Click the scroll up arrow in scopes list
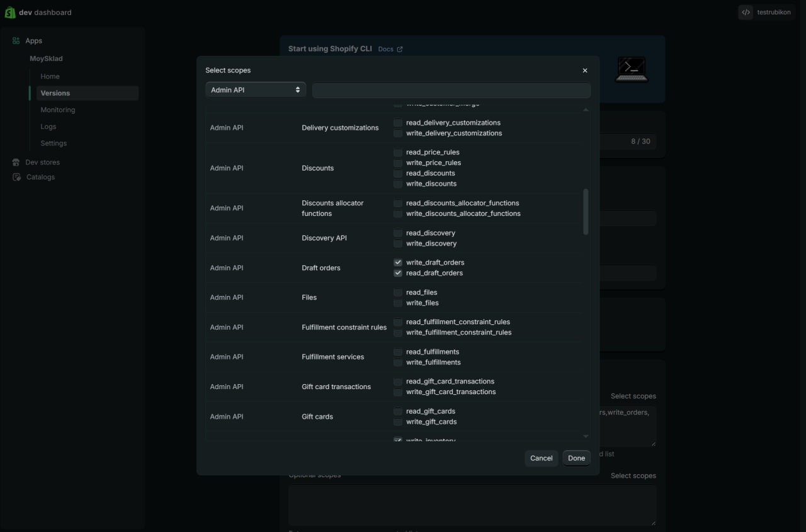Viewport: 806px width, 532px height. [586, 110]
